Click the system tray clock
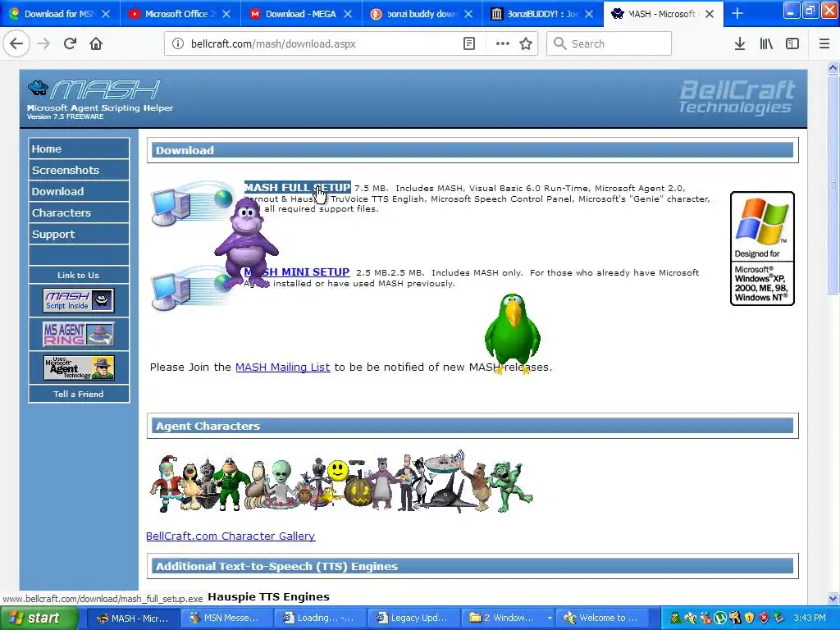This screenshot has height=630, width=840. click(810, 619)
